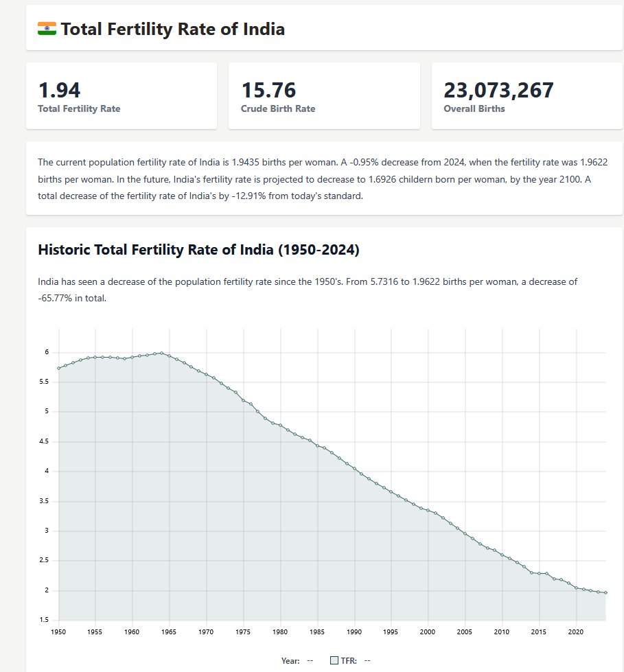624x672 pixels.
Task: Click the last data point at 2024
Action: coord(605,592)
